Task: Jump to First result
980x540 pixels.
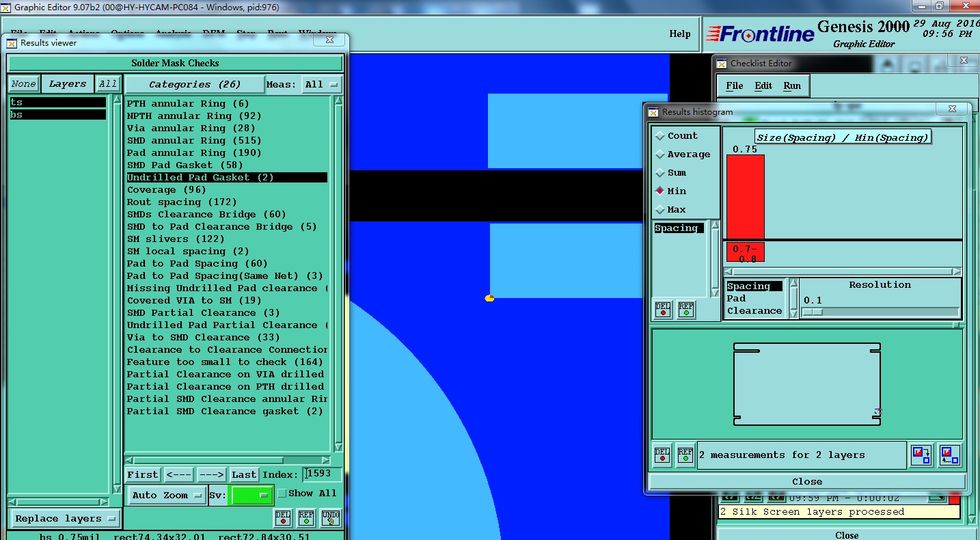Action: pyautogui.click(x=143, y=475)
